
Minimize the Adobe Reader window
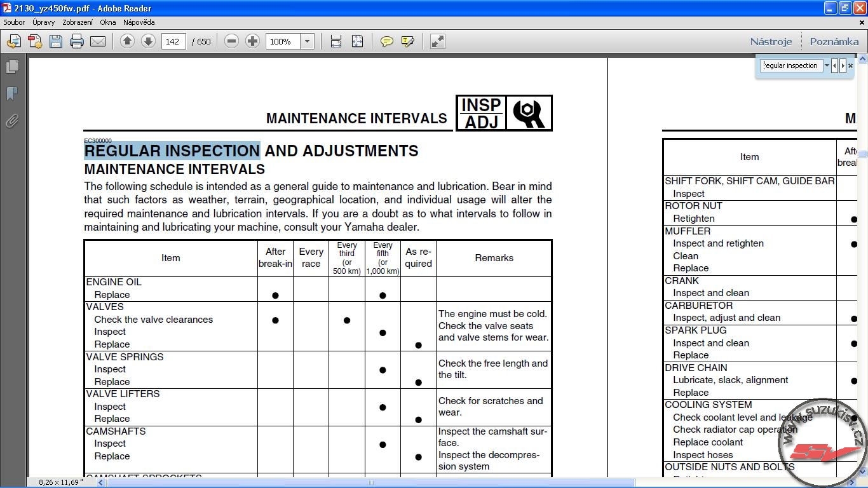[831, 8]
